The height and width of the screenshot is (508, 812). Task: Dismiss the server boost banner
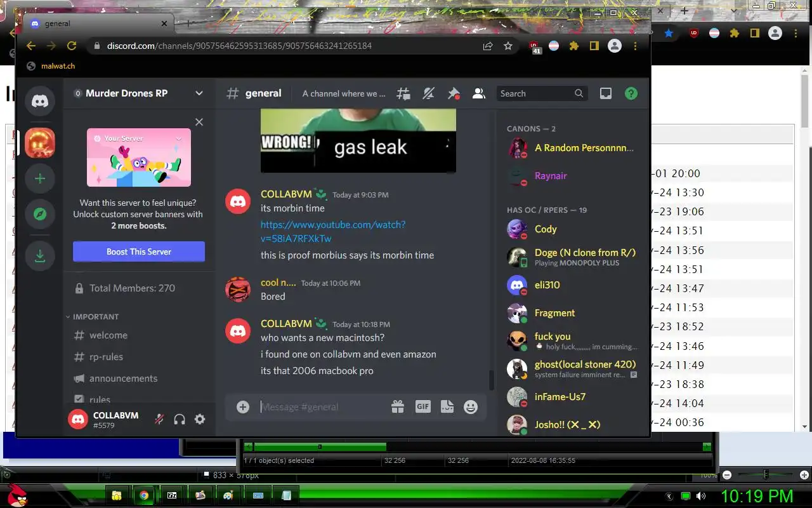click(x=199, y=122)
